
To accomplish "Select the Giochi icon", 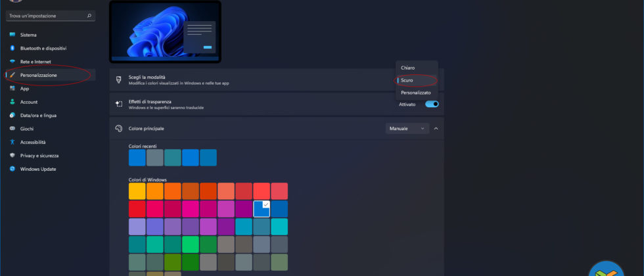I will [x=12, y=129].
